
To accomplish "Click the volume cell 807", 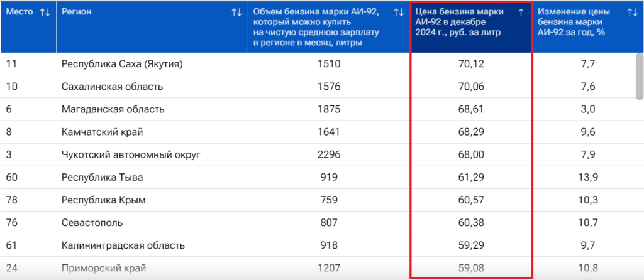I will point(329,223).
